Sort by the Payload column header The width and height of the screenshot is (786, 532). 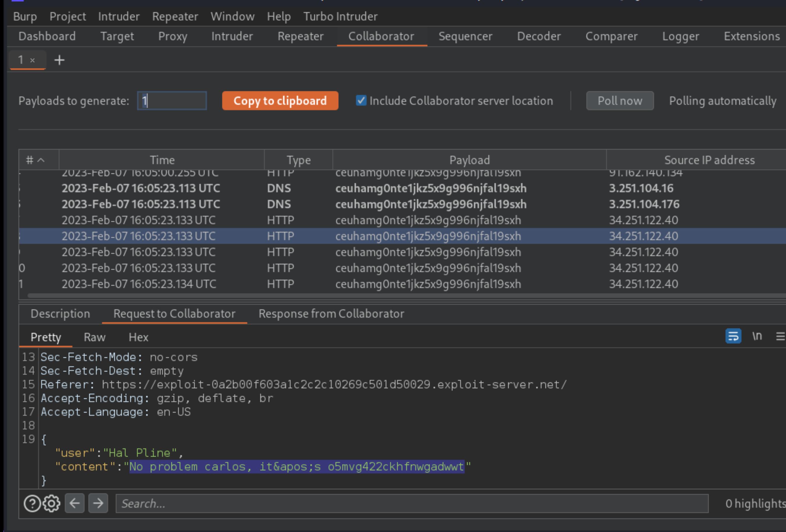[x=470, y=160]
